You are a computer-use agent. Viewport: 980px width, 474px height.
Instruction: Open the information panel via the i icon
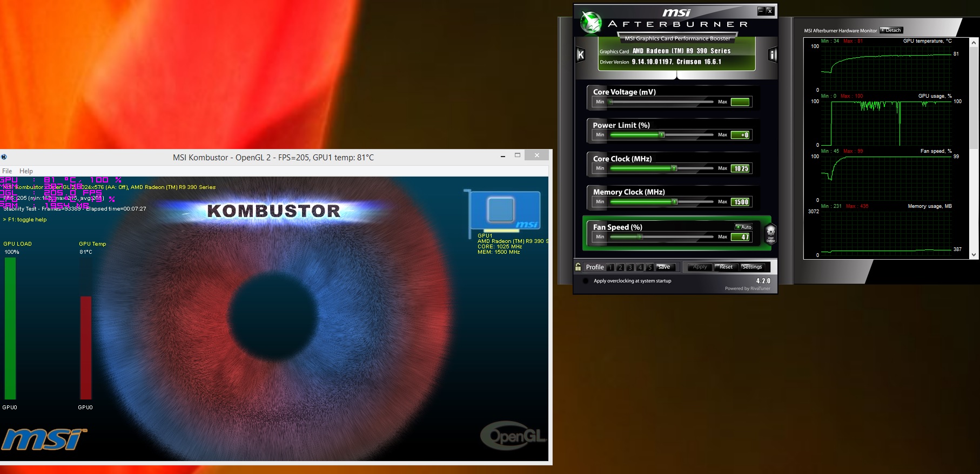coord(772,55)
